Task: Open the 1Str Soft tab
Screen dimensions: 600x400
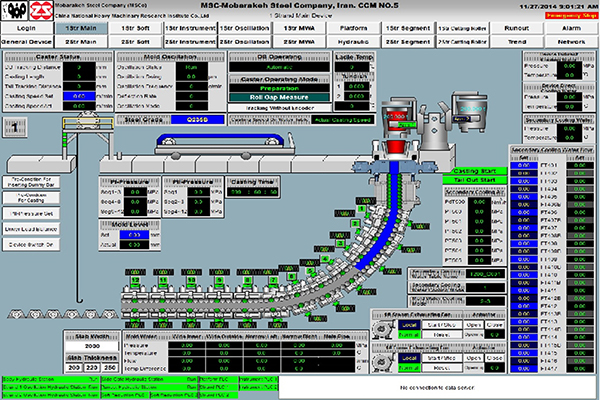Action: click(x=135, y=28)
